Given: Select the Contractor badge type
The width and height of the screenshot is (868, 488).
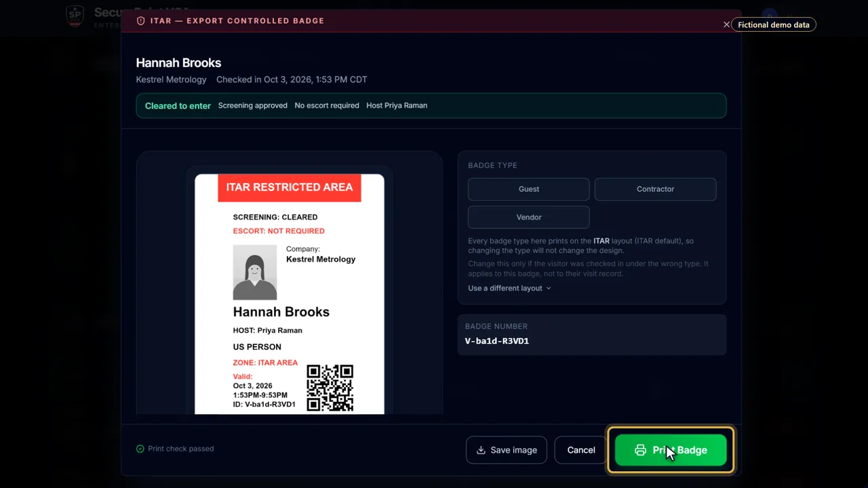Looking at the screenshot, I should 655,189.
